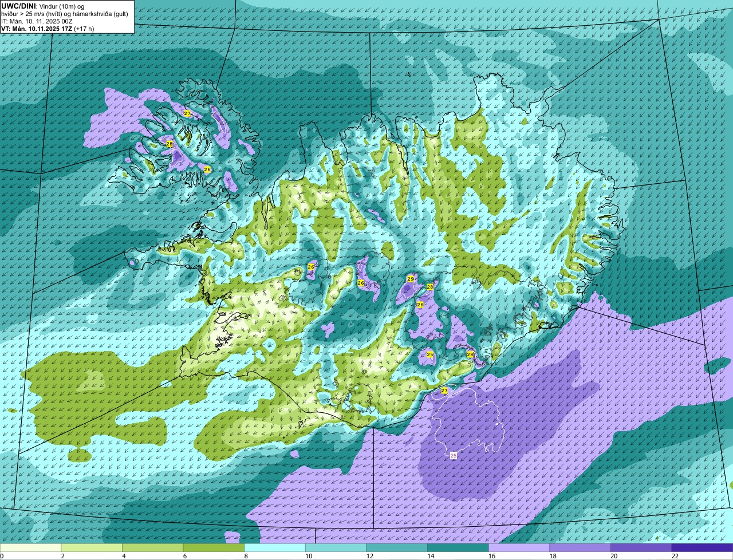Click the 'Vindur (10m) og' title text
Image resolution: width=733 pixels, height=560 pixels.
61,6
